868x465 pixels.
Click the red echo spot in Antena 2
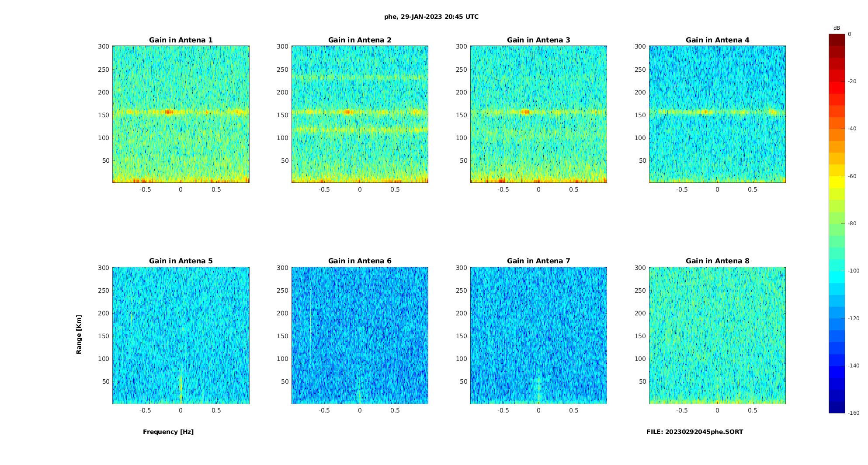(x=348, y=112)
